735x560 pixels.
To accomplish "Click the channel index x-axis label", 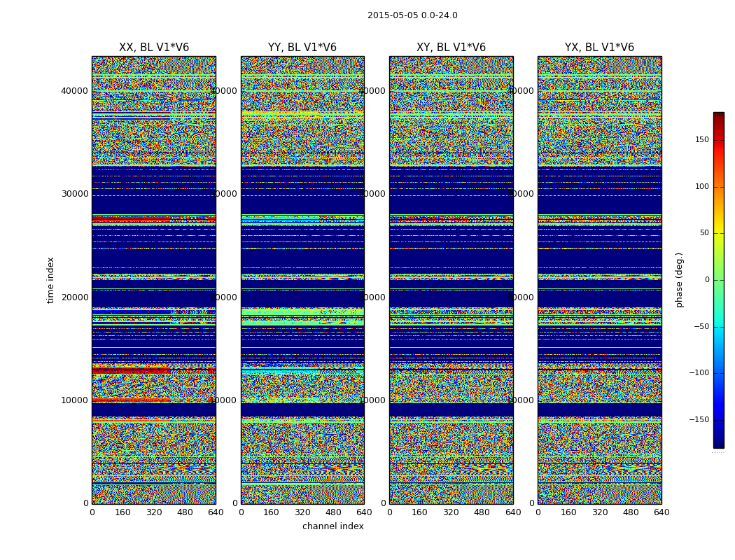I will [x=332, y=526].
